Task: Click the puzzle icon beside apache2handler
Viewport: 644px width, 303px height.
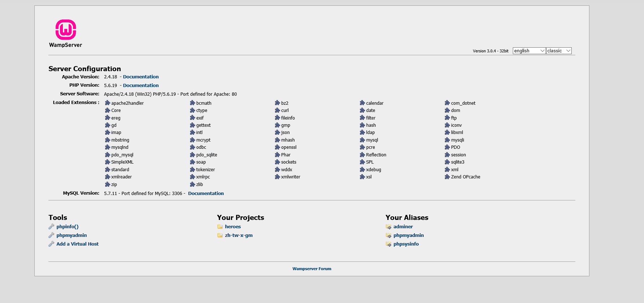Action: (107, 103)
